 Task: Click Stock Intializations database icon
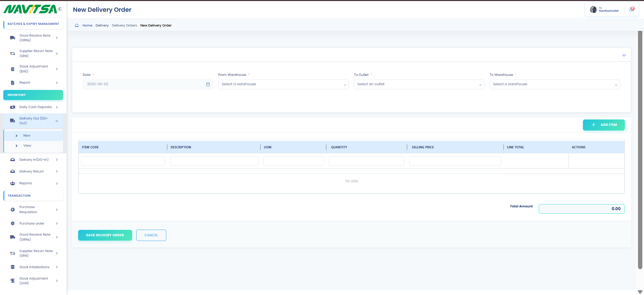click(x=12, y=267)
